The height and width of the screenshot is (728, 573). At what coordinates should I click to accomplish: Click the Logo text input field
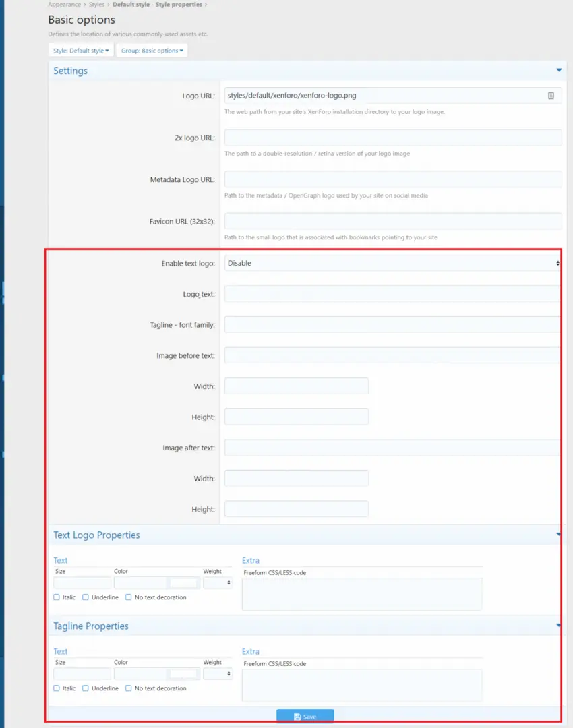392,294
